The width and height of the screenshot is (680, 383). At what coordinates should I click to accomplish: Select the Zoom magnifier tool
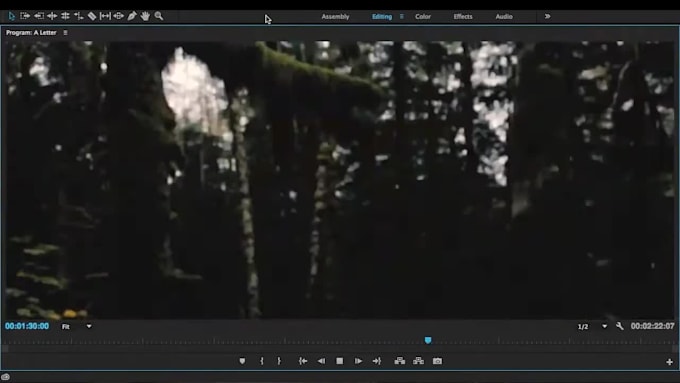point(159,16)
